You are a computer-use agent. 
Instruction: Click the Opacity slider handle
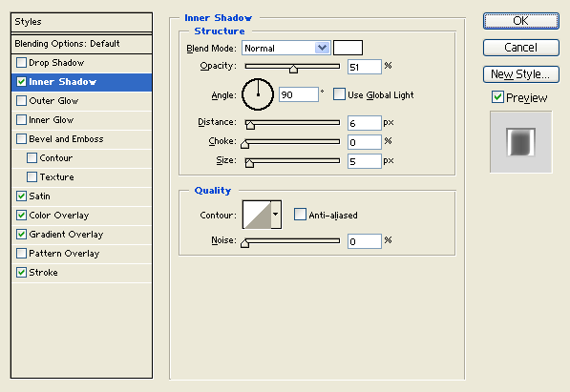(x=293, y=69)
